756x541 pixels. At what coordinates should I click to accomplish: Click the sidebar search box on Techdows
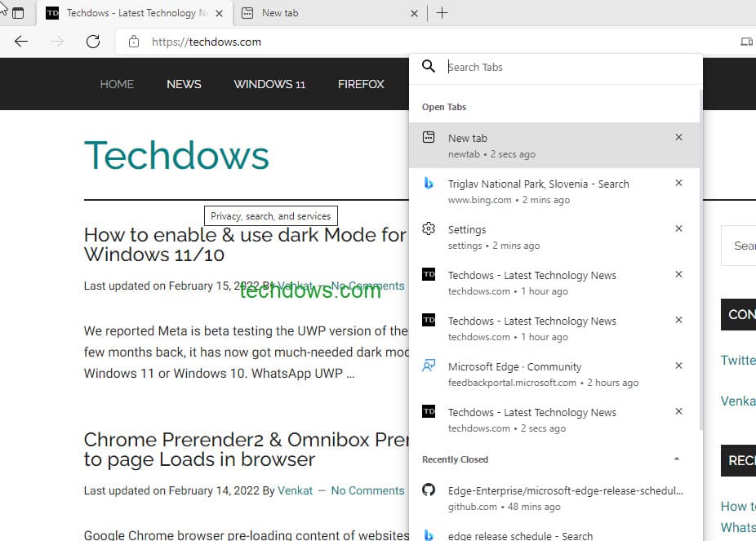tap(738, 246)
